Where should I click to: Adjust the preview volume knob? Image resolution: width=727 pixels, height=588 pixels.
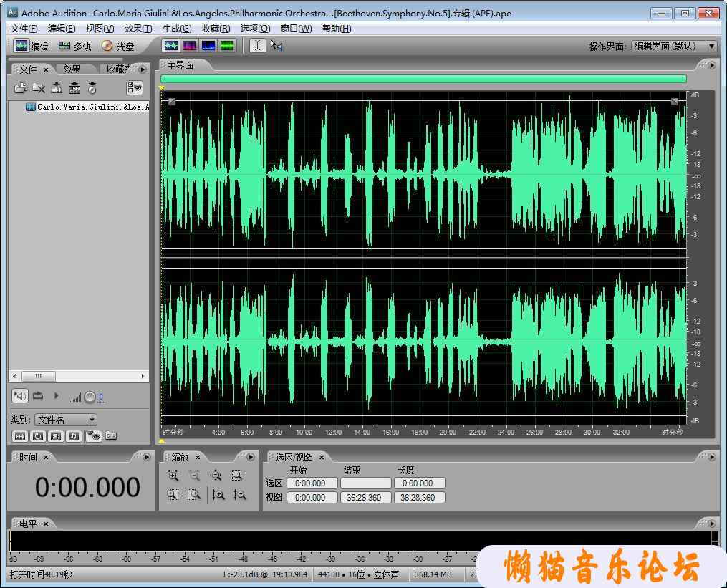90,397
